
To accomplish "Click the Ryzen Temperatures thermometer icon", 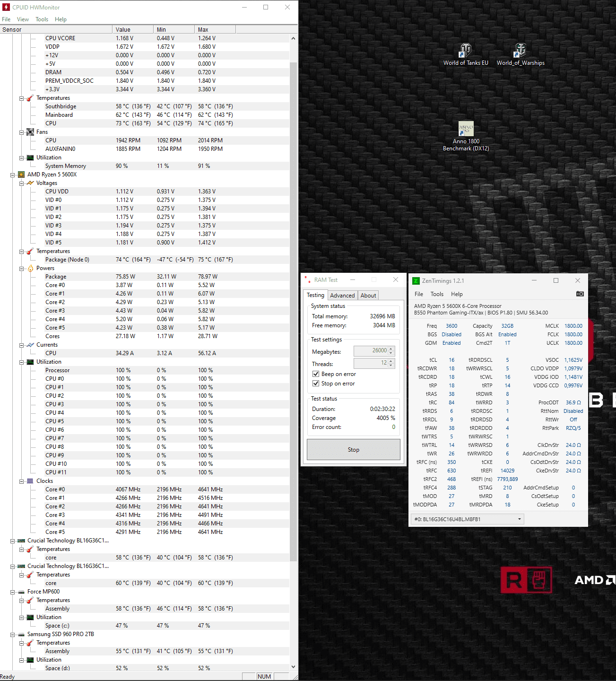I will [30, 251].
